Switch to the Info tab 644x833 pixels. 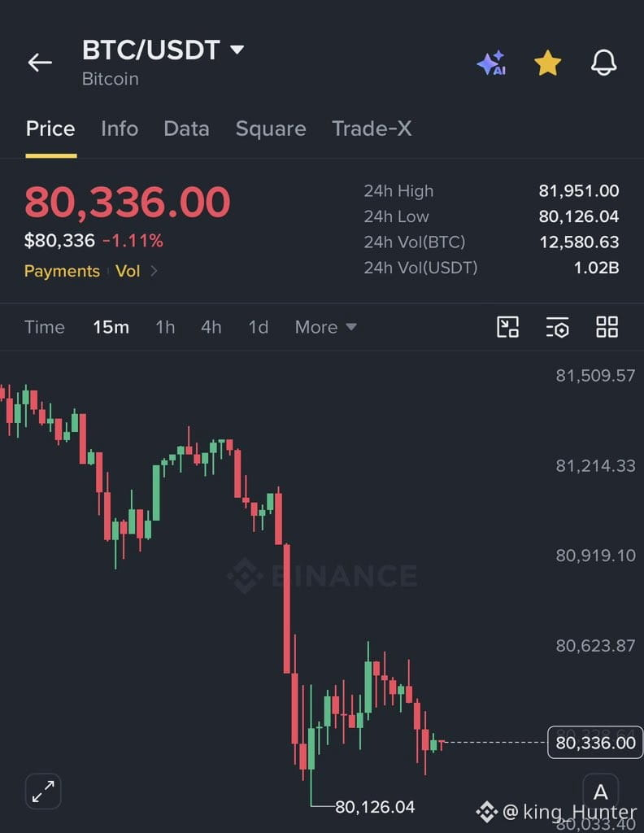coord(120,129)
